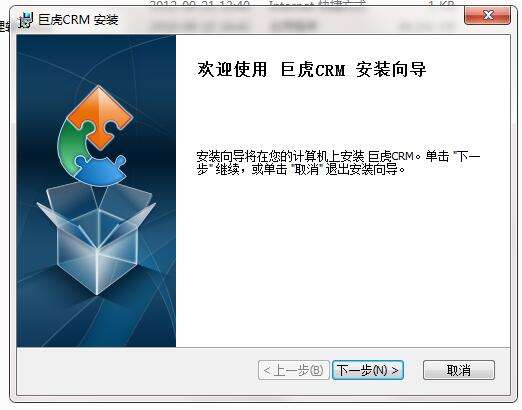Viewport: 522px width, 410px height.
Task: Click the first line of the description paragraph
Action: (338, 156)
